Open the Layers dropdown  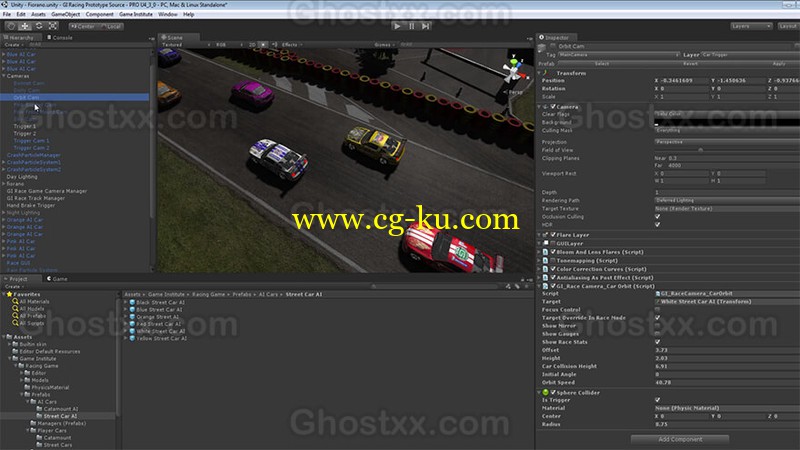click(x=751, y=26)
